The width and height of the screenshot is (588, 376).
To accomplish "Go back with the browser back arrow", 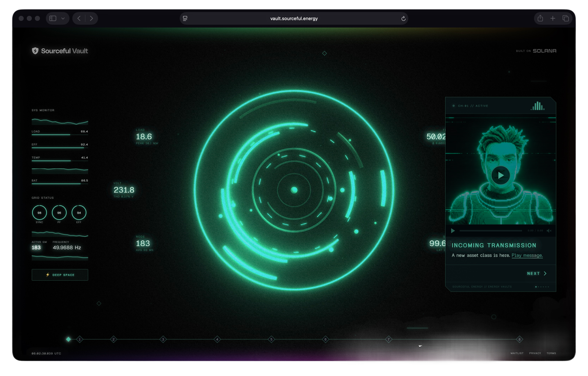I will pyautogui.click(x=79, y=18).
